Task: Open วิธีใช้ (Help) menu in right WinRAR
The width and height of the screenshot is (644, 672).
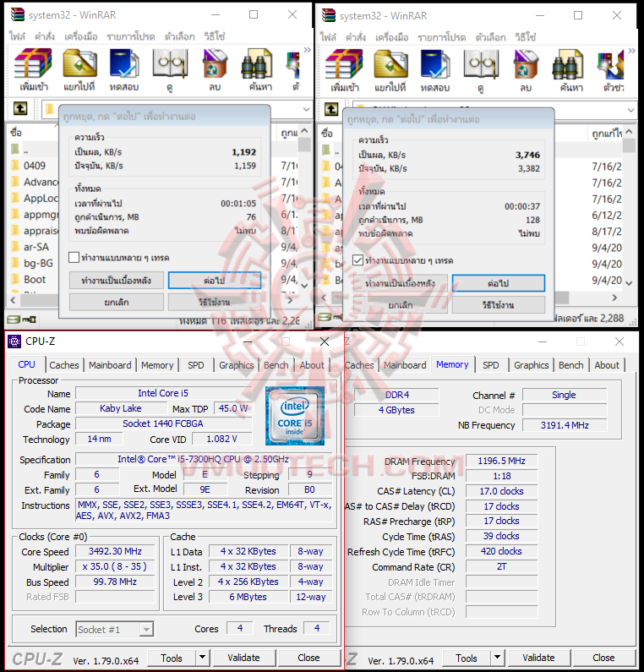Action: pyautogui.click(x=526, y=37)
